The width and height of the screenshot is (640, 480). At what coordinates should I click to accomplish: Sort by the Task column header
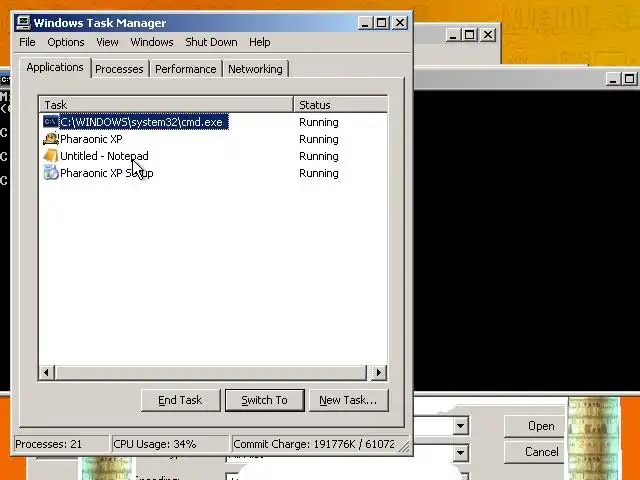[x=166, y=105]
